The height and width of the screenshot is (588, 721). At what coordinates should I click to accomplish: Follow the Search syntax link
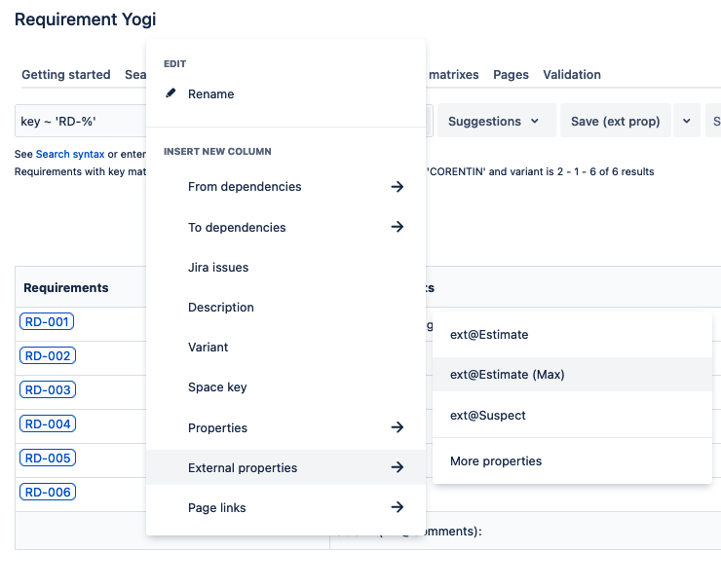(70, 155)
